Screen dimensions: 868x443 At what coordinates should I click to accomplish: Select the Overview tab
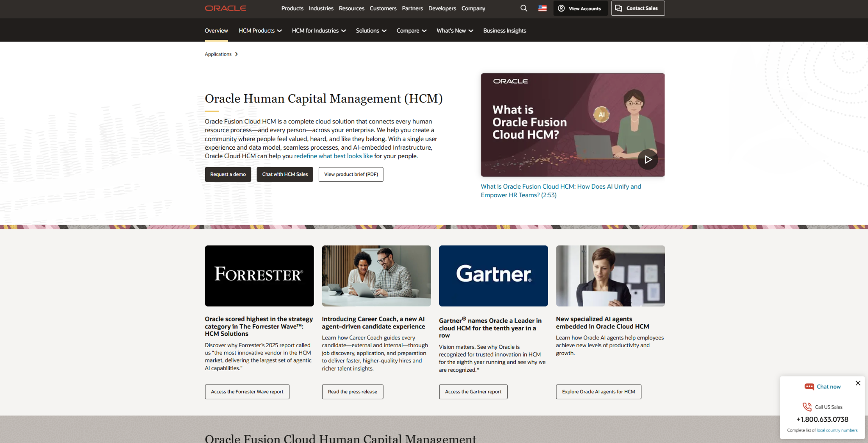[216, 31]
